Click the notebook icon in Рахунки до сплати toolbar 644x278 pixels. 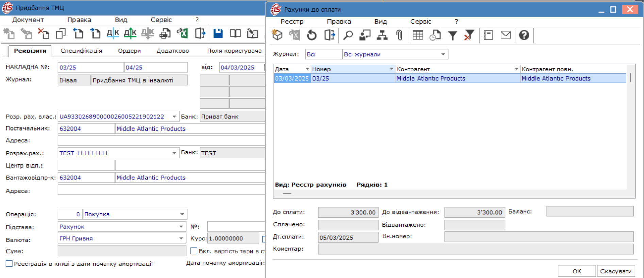[489, 35]
